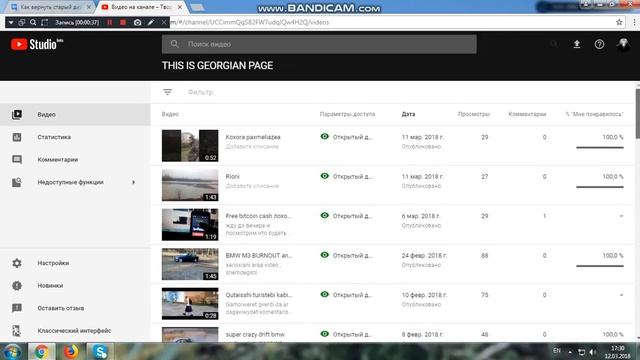Image resolution: width=640 pixels, height=360 pixels.
Task: Click the Видео sidebar icon
Action: click(17, 114)
